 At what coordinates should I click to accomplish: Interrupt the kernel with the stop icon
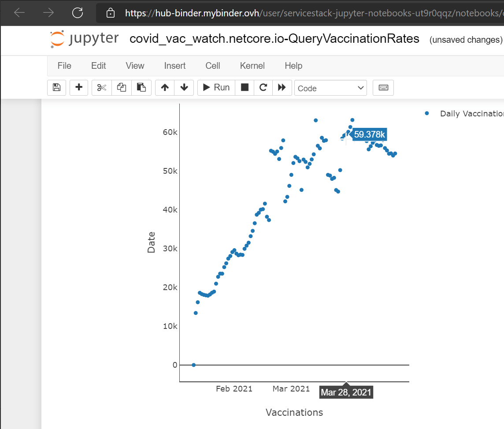[245, 87]
